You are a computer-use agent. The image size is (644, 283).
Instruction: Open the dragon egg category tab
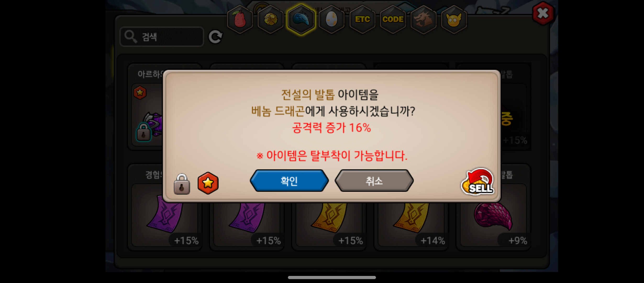(331, 20)
